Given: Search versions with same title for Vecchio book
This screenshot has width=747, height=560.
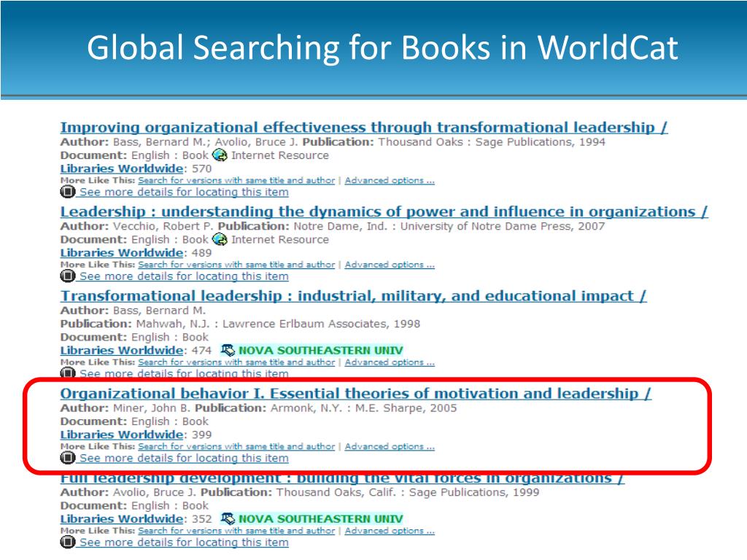Looking at the screenshot, I should click(x=237, y=265).
